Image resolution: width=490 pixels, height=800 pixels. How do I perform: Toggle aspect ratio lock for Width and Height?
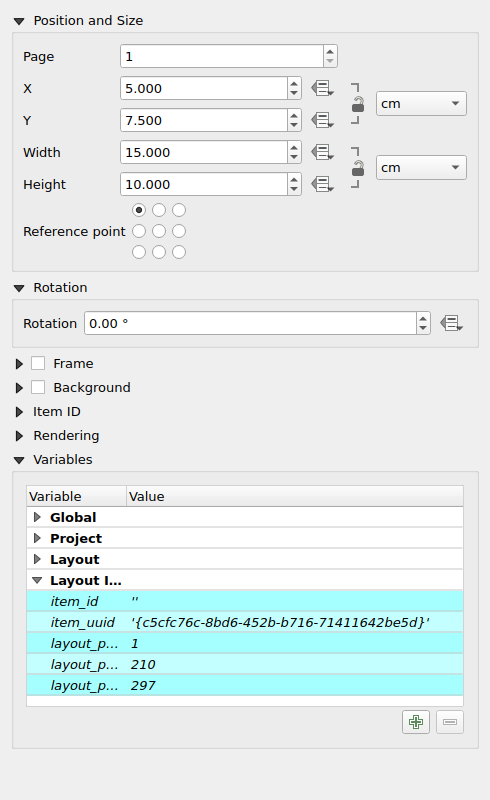[x=358, y=168]
